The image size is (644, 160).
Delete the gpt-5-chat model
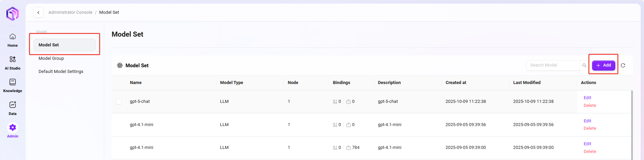590,106
